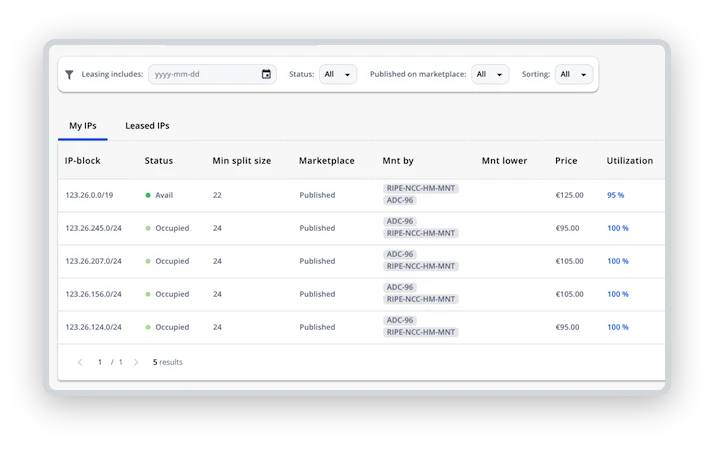Open 100 % utilization for 123.26.156.0/24

[x=617, y=294]
